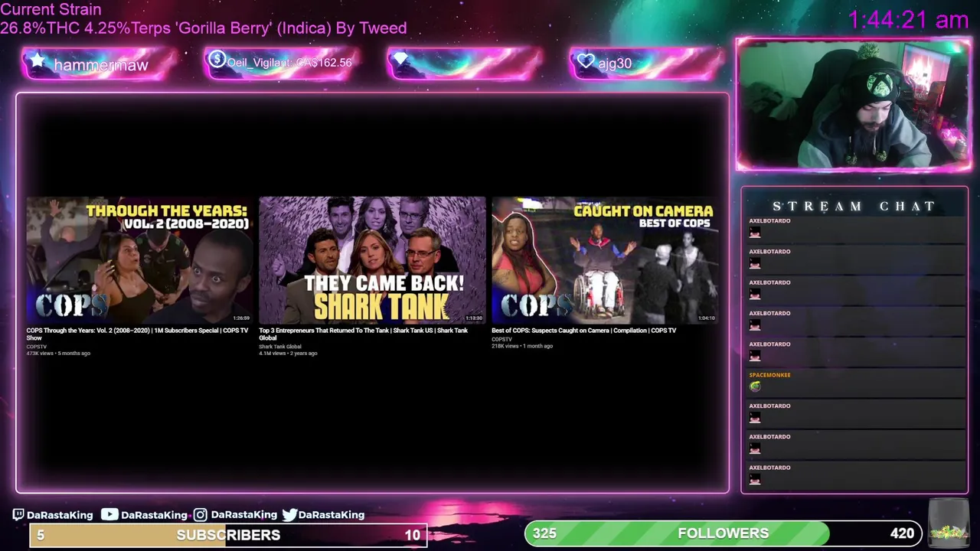Click title 'Best of COPS: Suspects Caught on Camera'

583,331
